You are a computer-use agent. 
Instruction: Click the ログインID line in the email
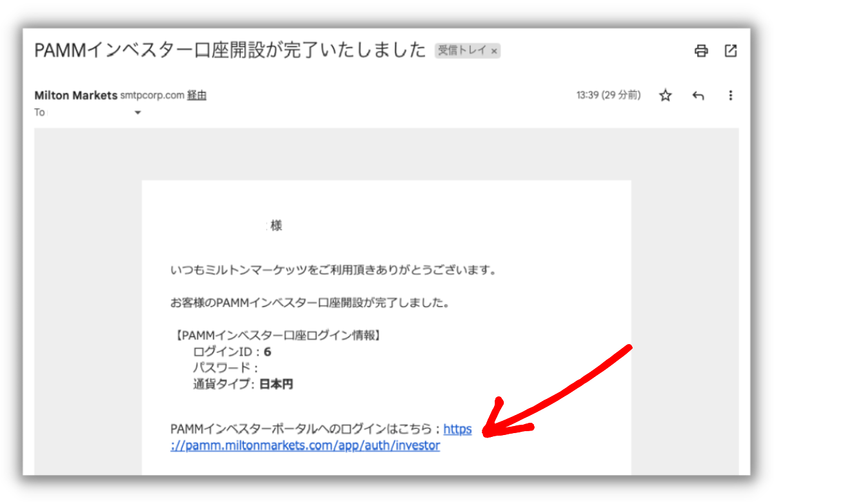tap(232, 352)
